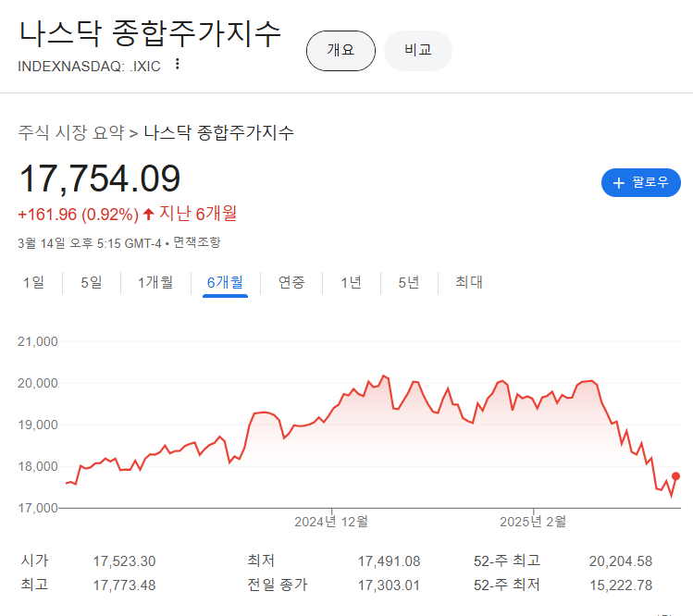Click the 최저 value 17,491.08
693x616 pixels.
point(389,561)
